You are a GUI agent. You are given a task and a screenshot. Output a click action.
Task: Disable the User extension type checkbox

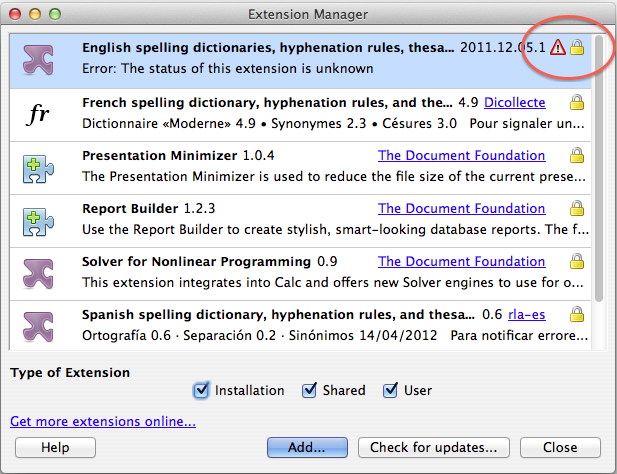click(389, 390)
